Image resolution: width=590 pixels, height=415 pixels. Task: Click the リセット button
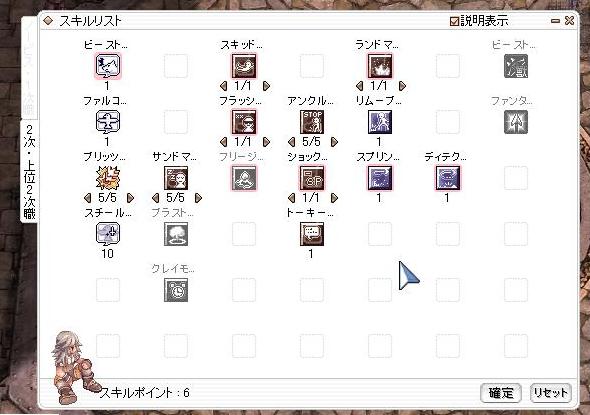coord(551,393)
